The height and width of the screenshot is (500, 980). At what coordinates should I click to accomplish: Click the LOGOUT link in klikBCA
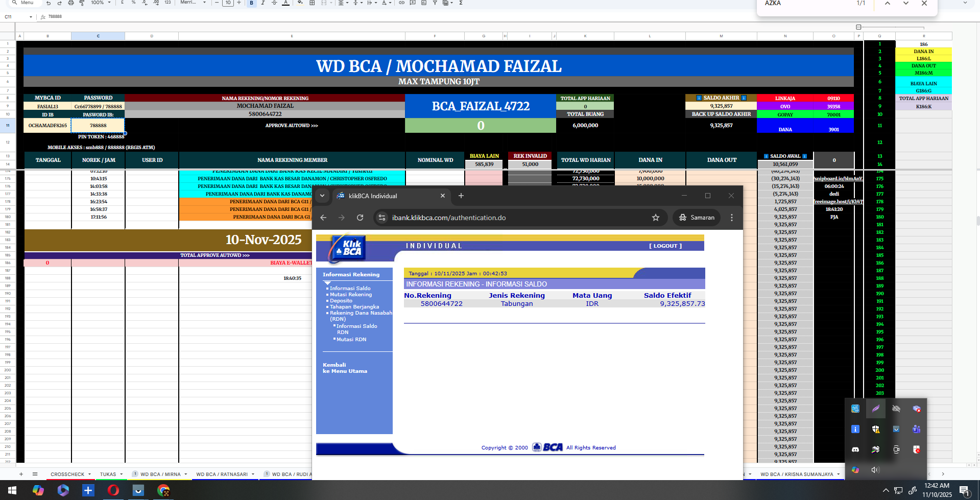coord(665,246)
